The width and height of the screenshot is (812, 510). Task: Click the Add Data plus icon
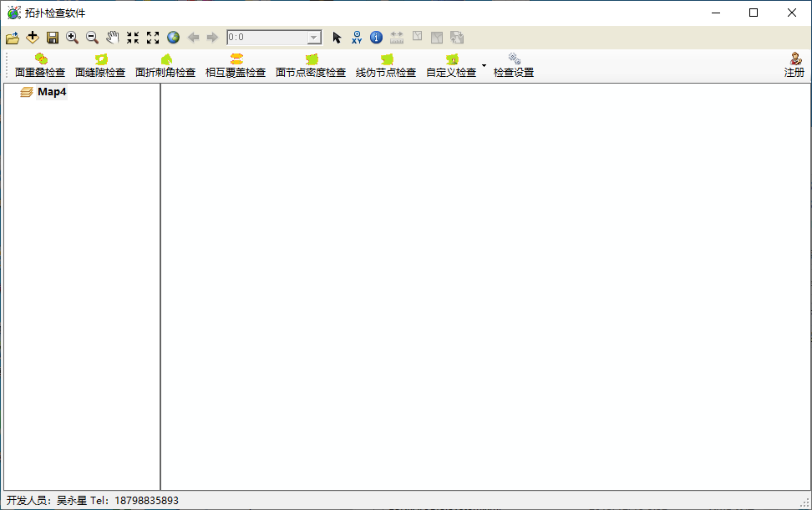coord(33,38)
